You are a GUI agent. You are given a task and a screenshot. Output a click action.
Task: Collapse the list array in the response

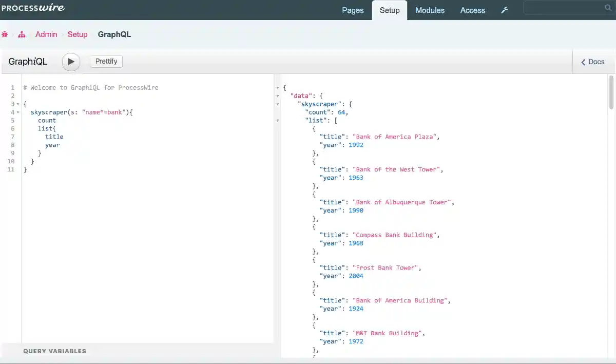(x=277, y=120)
